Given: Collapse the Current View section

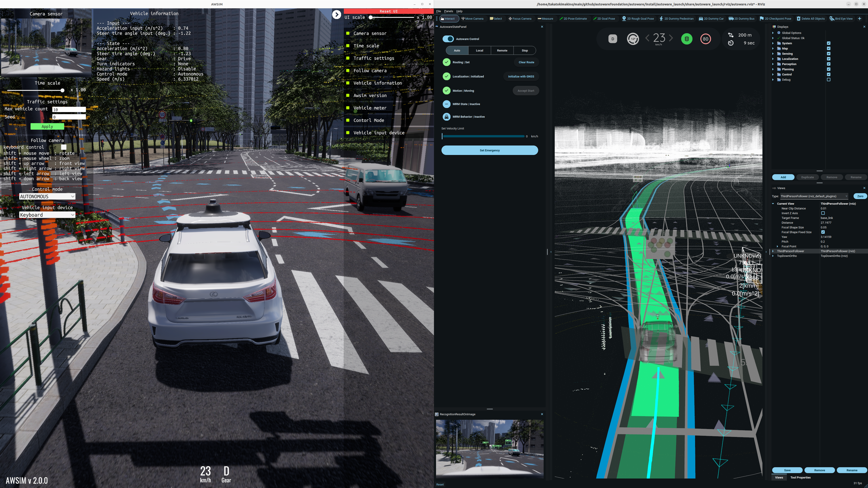Looking at the screenshot, I should coord(773,204).
